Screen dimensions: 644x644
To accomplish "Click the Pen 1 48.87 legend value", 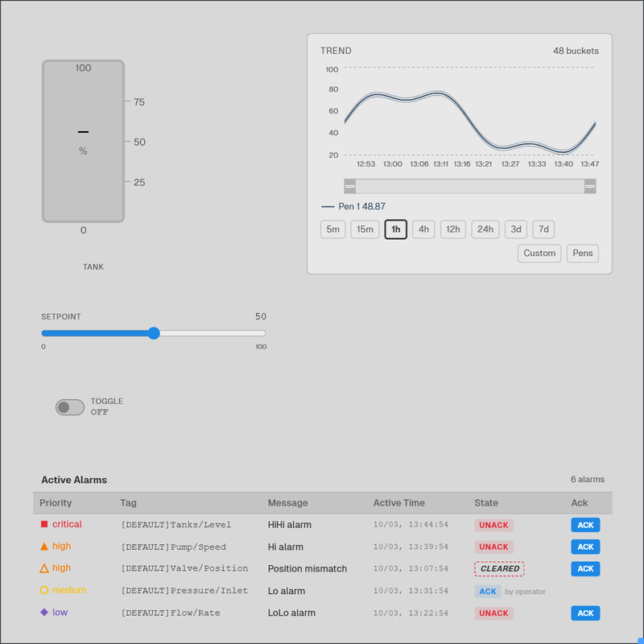I will 361,206.
